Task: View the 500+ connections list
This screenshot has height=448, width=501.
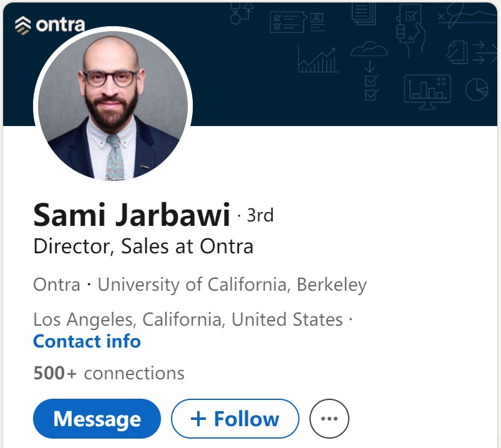Action: [x=109, y=373]
